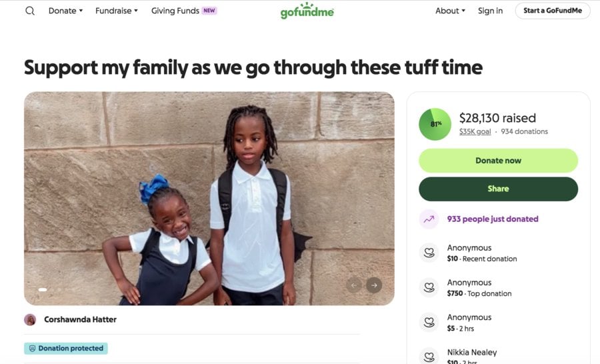Click heart icon beside $5 anonymous donation
The image size is (600, 364).
[429, 322]
